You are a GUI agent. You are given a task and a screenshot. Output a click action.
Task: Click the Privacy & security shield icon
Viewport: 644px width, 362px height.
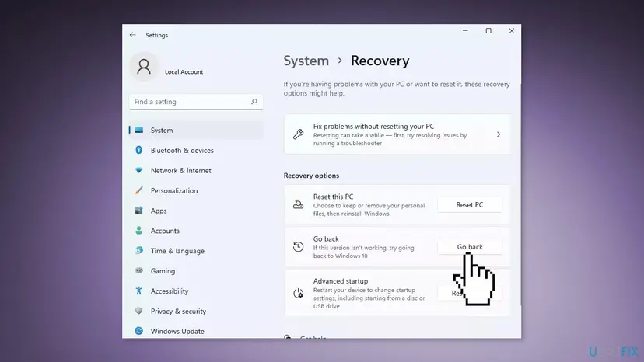[138, 311]
